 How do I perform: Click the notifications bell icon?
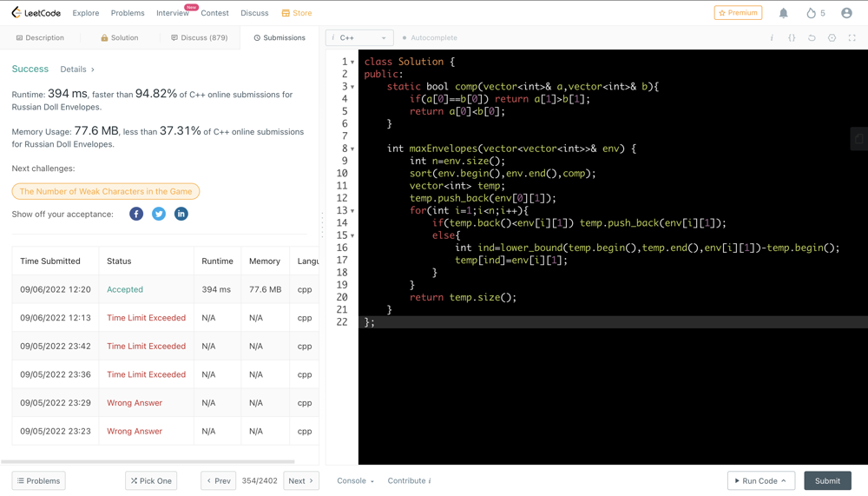tap(783, 13)
